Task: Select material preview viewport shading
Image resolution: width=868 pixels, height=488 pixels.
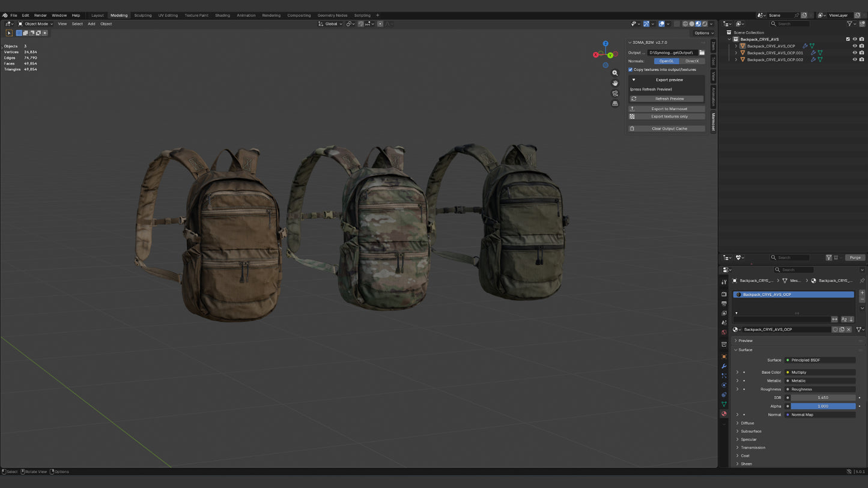Action: tap(698, 24)
